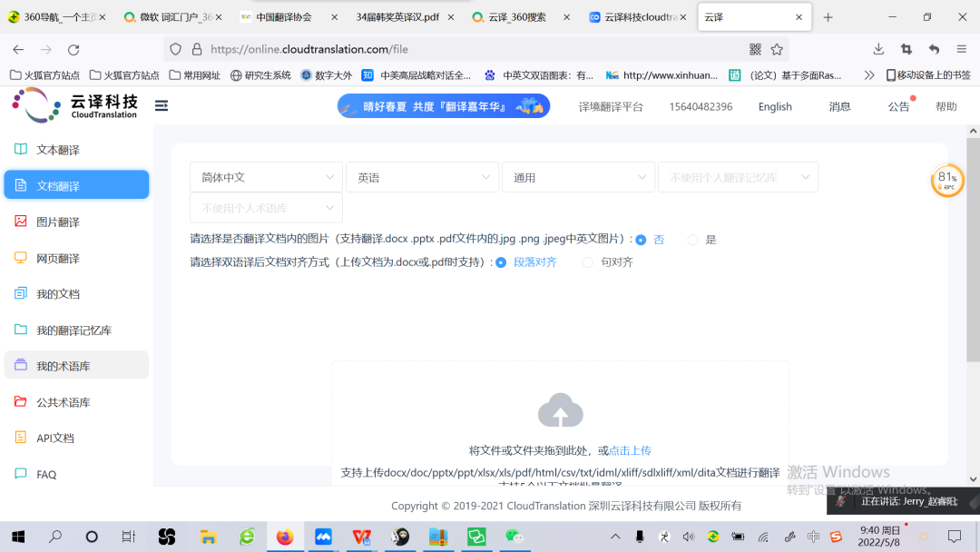Open Windows Start menu
980x552 pixels.
(18, 537)
